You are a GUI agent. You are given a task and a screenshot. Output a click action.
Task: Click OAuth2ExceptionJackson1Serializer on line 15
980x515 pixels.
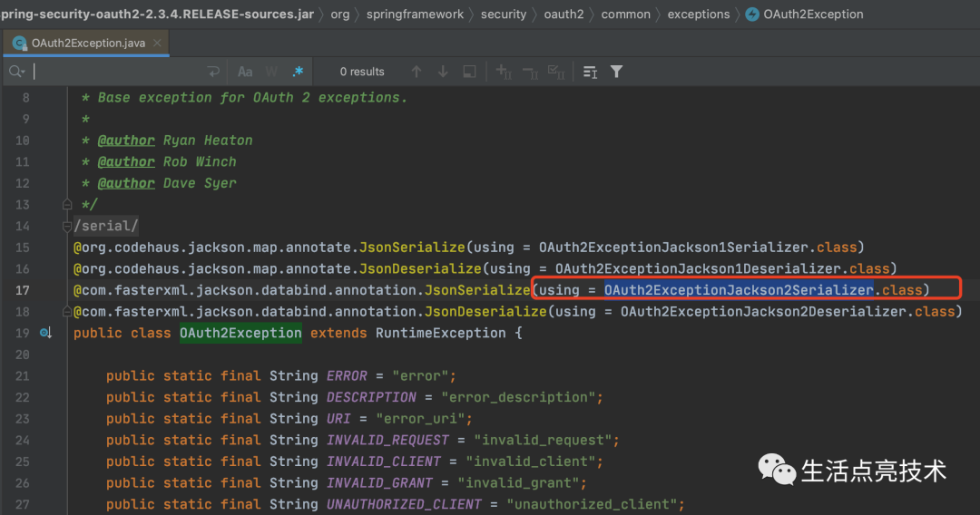coord(673,248)
